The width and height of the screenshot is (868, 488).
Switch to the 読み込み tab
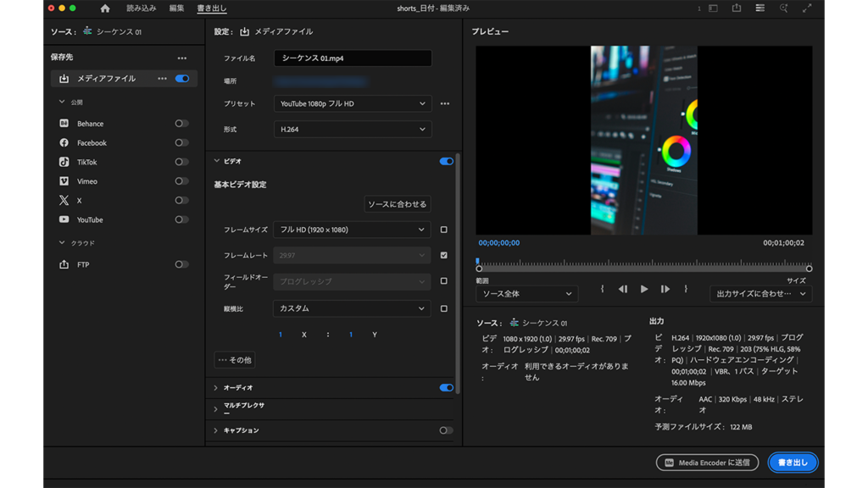tap(141, 8)
